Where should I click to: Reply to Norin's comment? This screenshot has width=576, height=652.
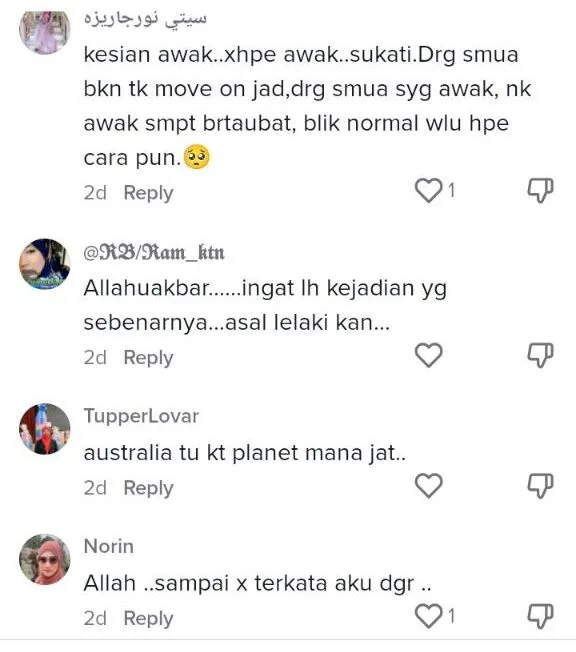(x=148, y=618)
